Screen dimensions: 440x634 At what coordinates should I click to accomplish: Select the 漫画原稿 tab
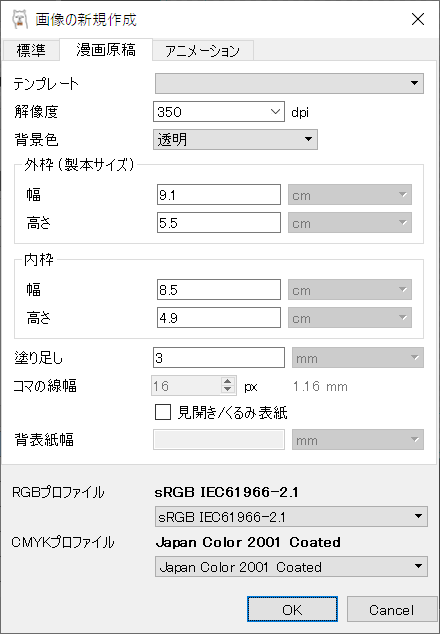(x=106, y=49)
